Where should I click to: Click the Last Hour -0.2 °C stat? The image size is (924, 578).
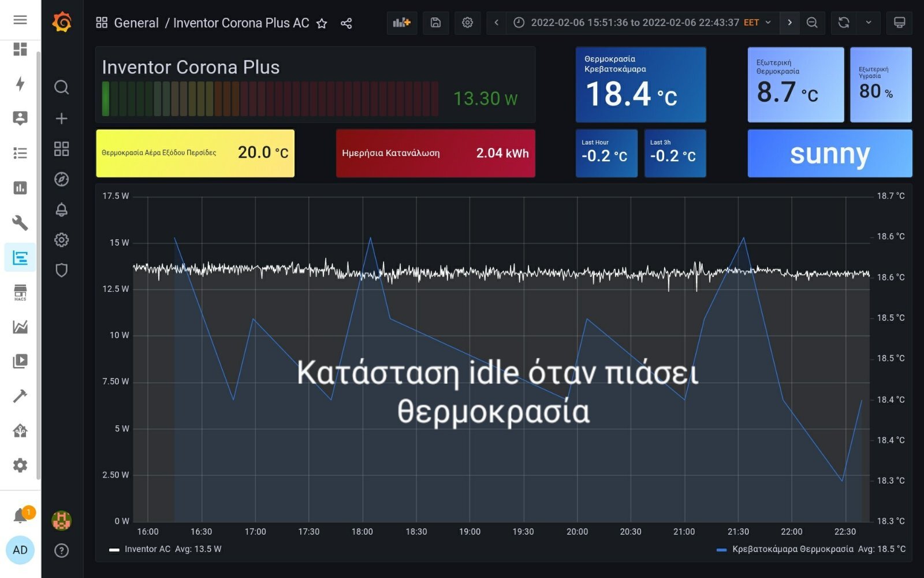(606, 153)
